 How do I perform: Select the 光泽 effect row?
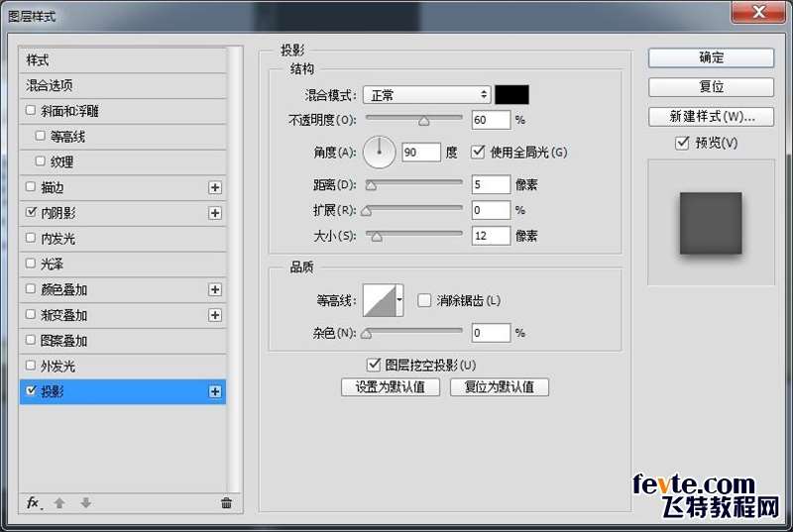click(x=123, y=265)
